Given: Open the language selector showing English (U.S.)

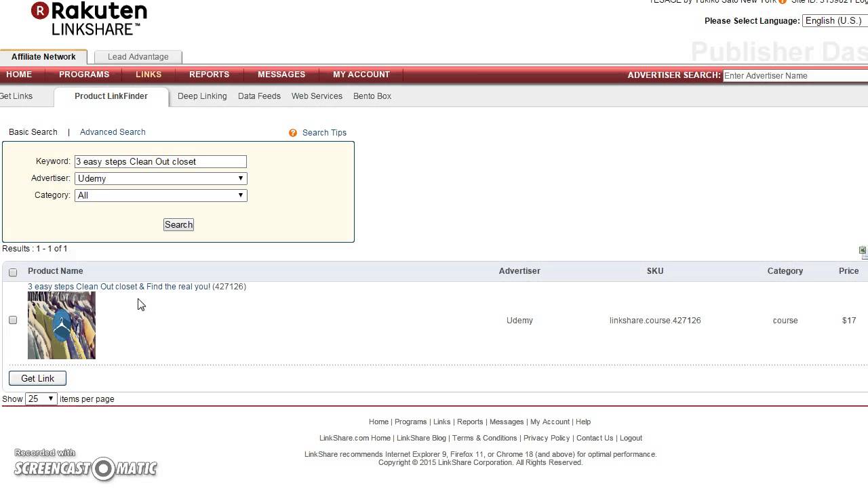Looking at the screenshot, I should point(833,20).
